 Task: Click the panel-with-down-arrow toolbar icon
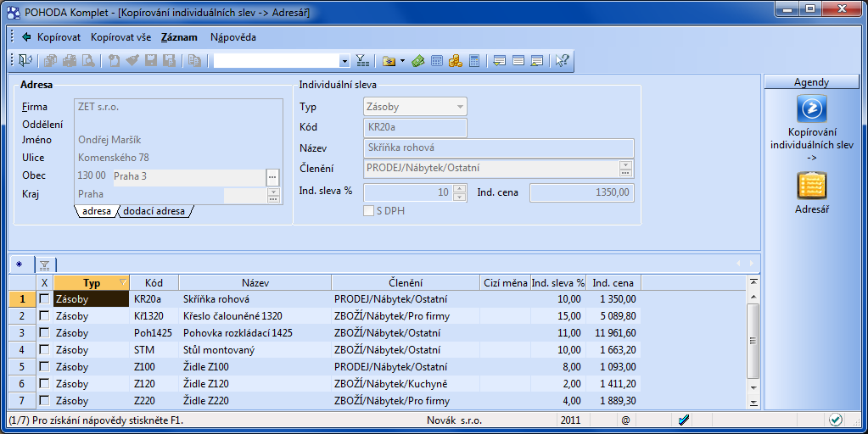pyautogui.click(x=499, y=61)
